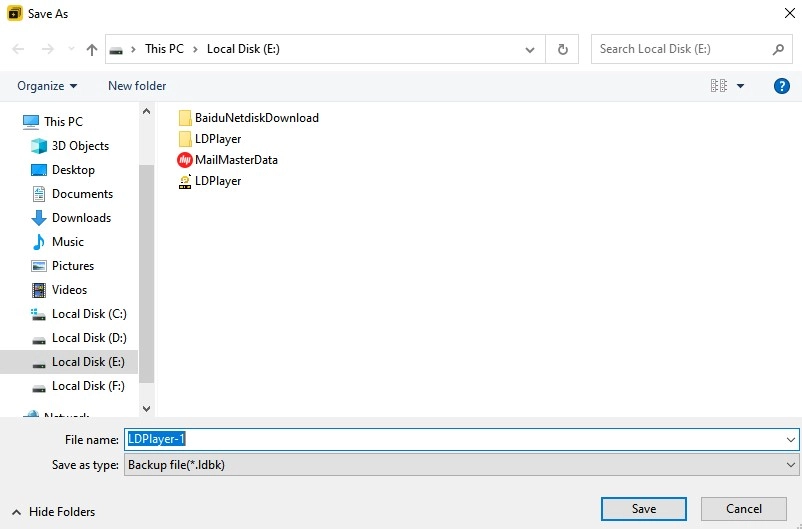Click the Documents page icon
Screen dimensions: 802x529
[39, 194]
